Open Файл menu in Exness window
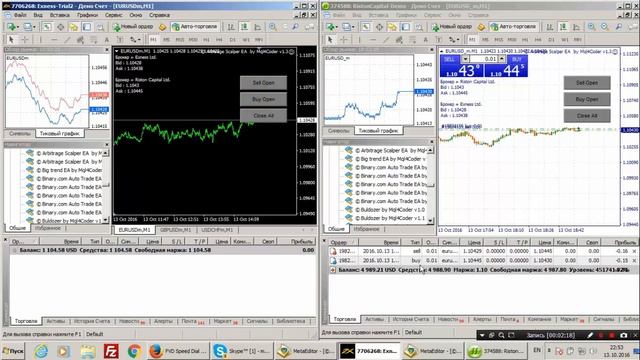Image resolution: width=640 pixels, height=360 pixels. 20,15
